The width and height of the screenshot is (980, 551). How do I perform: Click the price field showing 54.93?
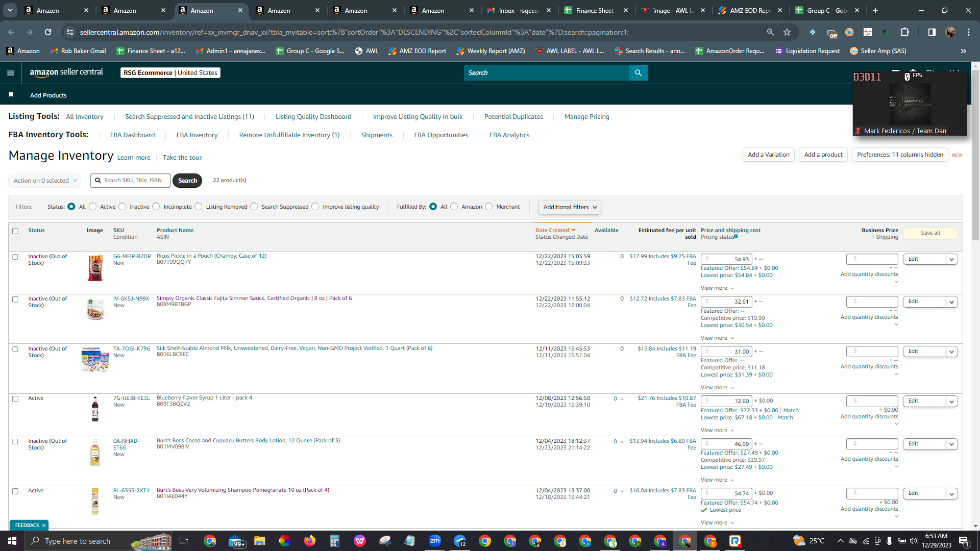coord(726,259)
